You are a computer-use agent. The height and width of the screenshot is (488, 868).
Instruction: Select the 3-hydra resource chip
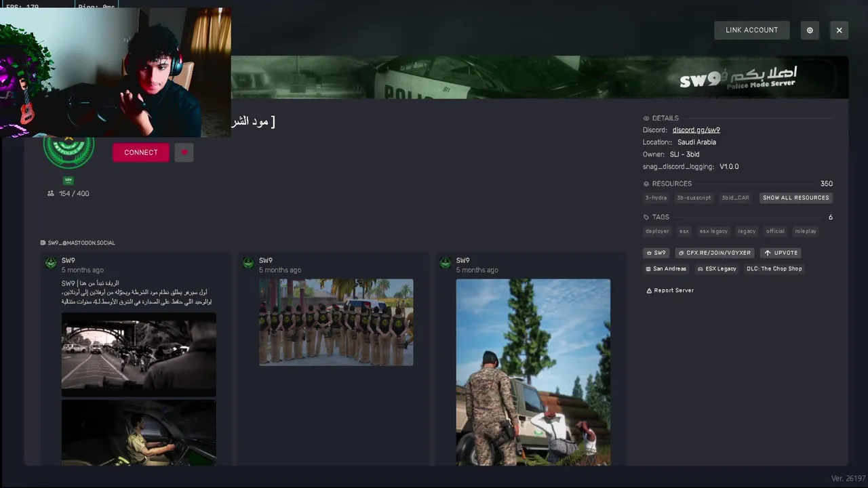[656, 198]
